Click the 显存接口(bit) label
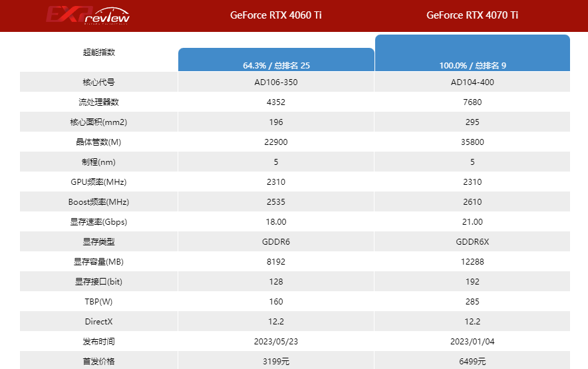The image size is (588, 369). coord(98,282)
